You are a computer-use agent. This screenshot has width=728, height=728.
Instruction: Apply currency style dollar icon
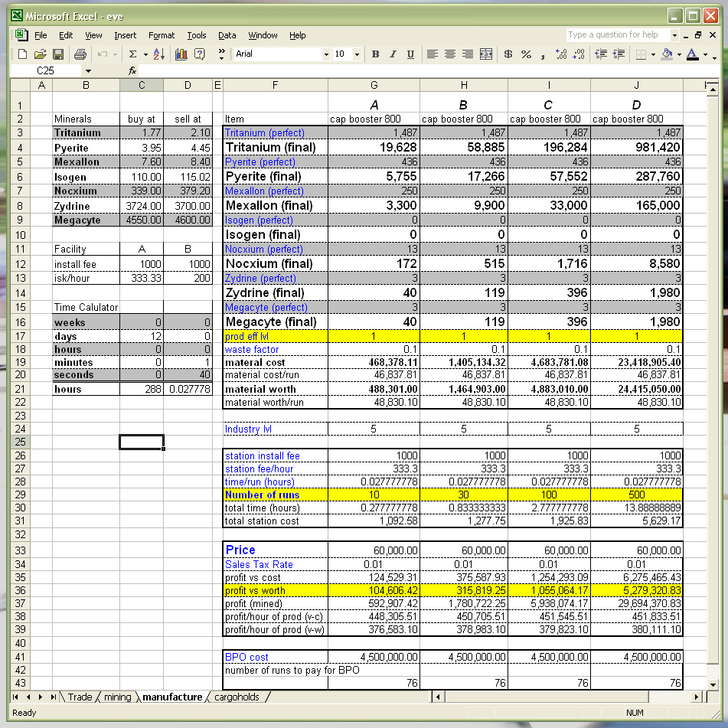pos(508,54)
